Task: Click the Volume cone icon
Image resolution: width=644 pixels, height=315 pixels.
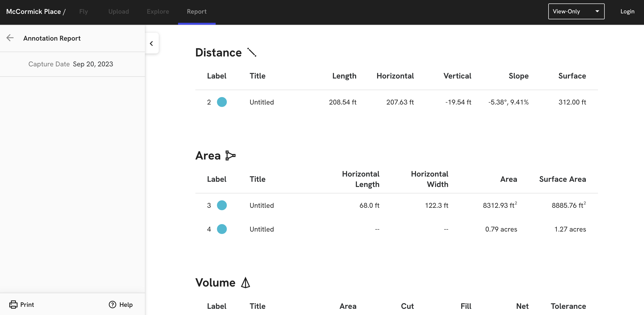Action: click(246, 283)
